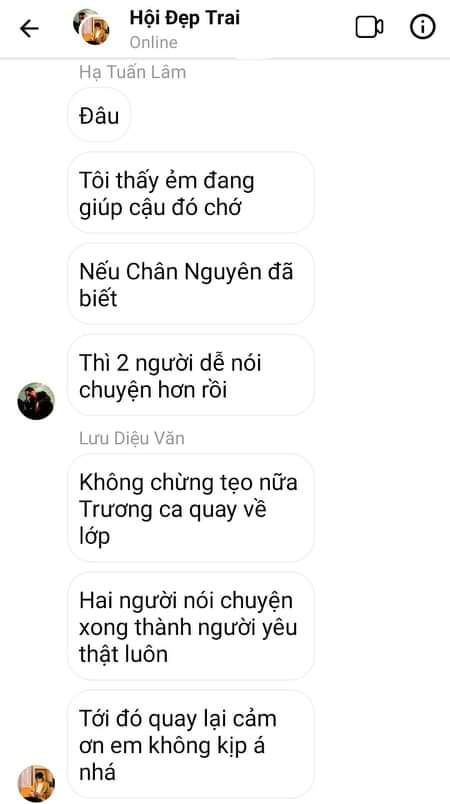
Task: Tap the Online status text
Action: tap(153, 42)
